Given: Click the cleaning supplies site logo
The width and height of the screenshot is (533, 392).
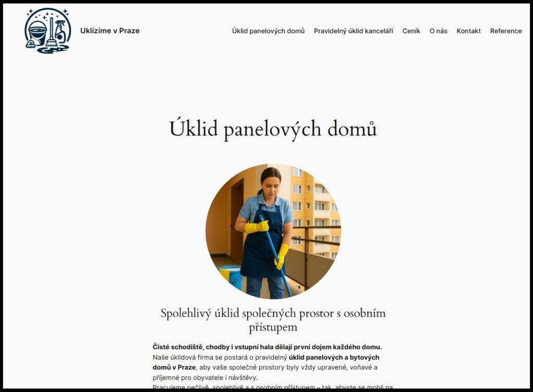Looking at the screenshot, I should coord(48,31).
